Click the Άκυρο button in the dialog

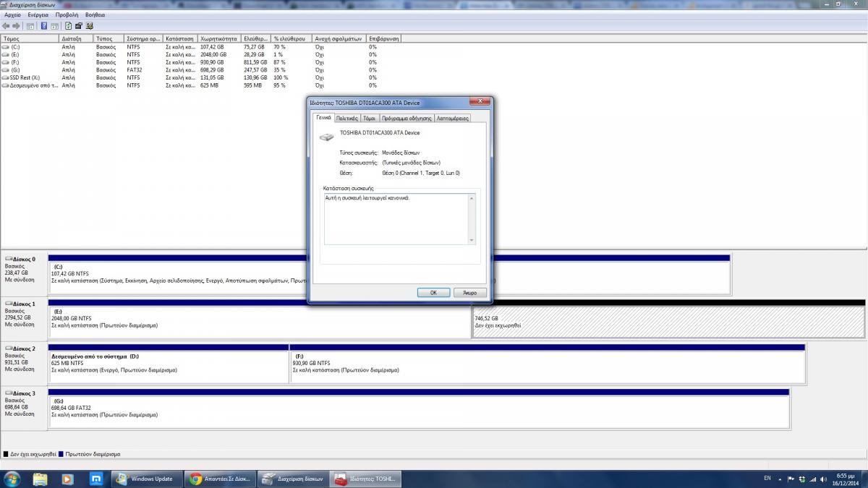click(469, 293)
